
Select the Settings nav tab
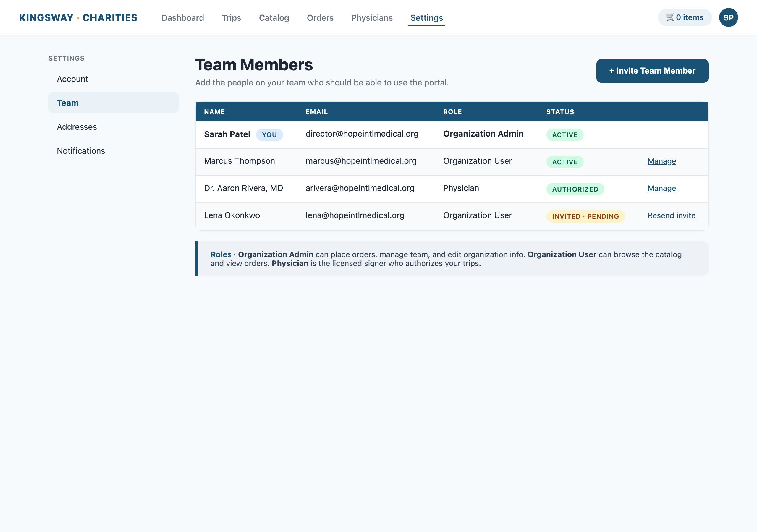(427, 18)
